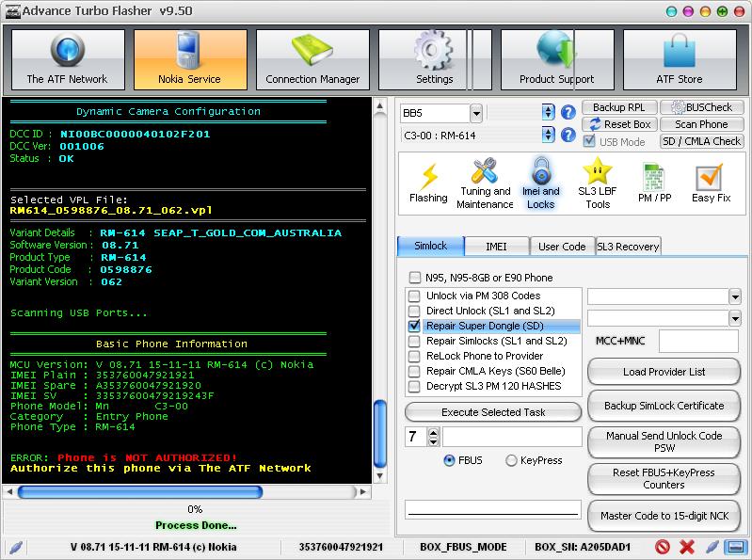Expand second dropdown just above MCC+MNC
The width and height of the screenshot is (752, 560).
tap(735, 318)
